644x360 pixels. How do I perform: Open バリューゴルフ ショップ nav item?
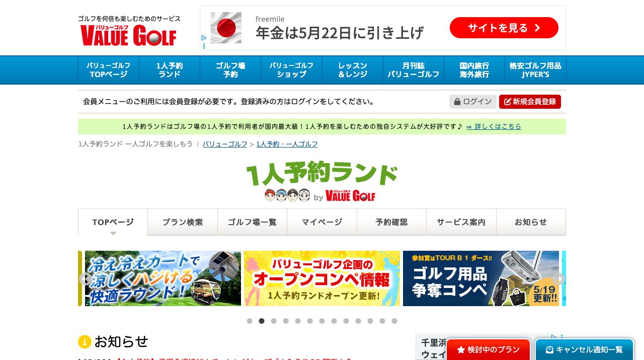pyautogui.click(x=292, y=70)
